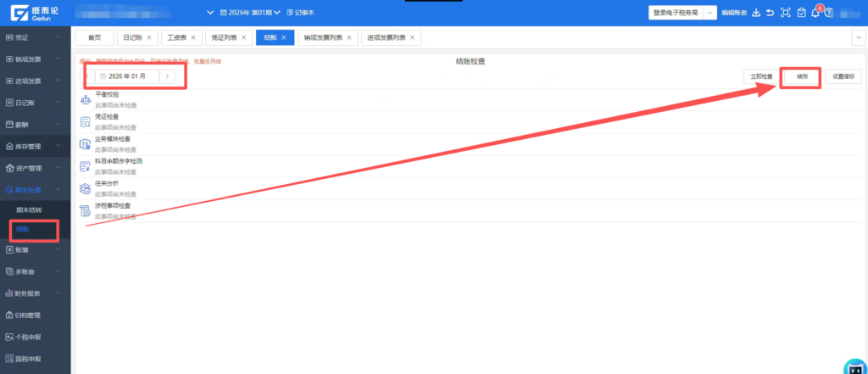
Task: Close the 凭证列表 tab
Action: point(245,37)
